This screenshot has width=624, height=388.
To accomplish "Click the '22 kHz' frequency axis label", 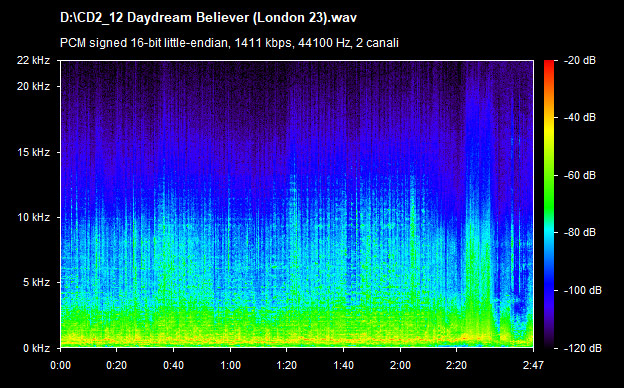I will tap(33, 60).
